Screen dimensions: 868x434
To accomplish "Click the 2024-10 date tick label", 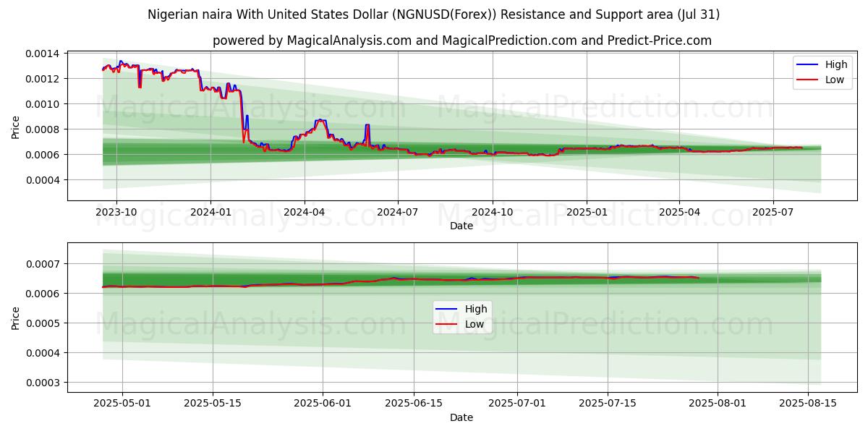I will point(493,212).
